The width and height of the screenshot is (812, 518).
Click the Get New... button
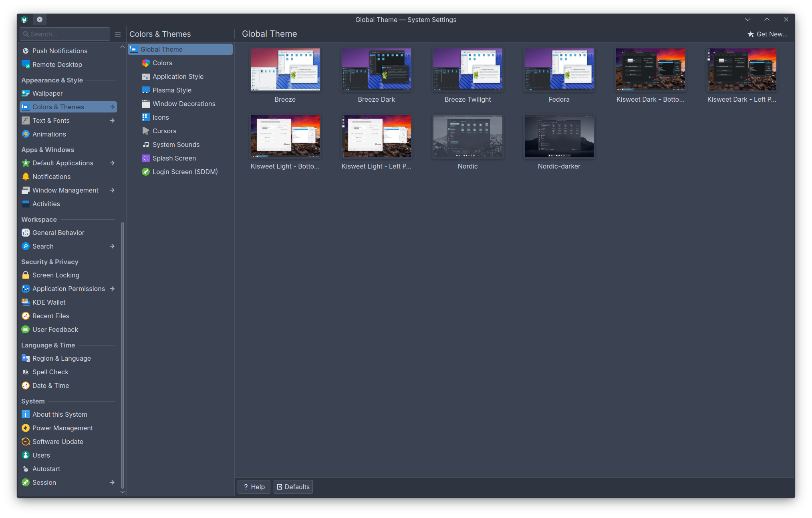tap(768, 34)
